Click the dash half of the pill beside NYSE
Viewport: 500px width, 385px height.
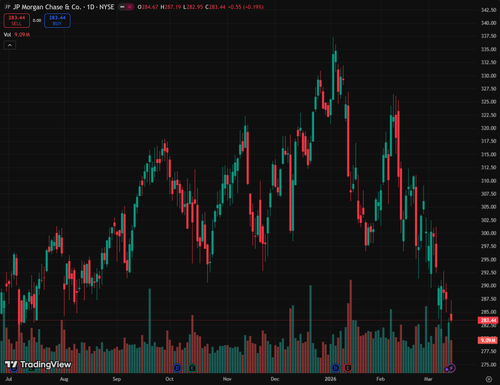[x=122, y=7]
